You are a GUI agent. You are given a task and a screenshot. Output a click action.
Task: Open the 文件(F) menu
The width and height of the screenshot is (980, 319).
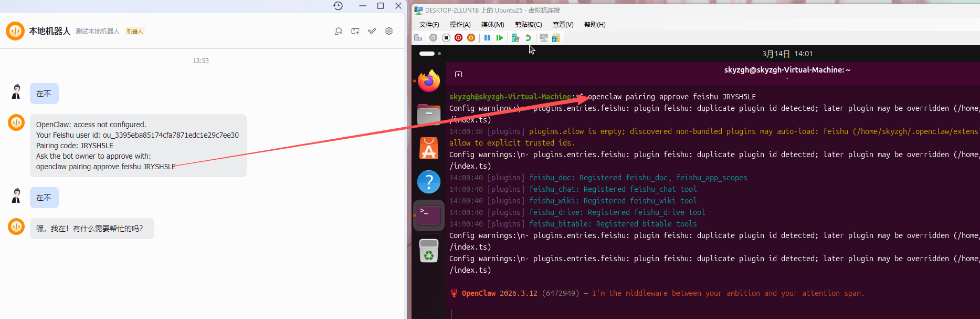pos(429,25)
